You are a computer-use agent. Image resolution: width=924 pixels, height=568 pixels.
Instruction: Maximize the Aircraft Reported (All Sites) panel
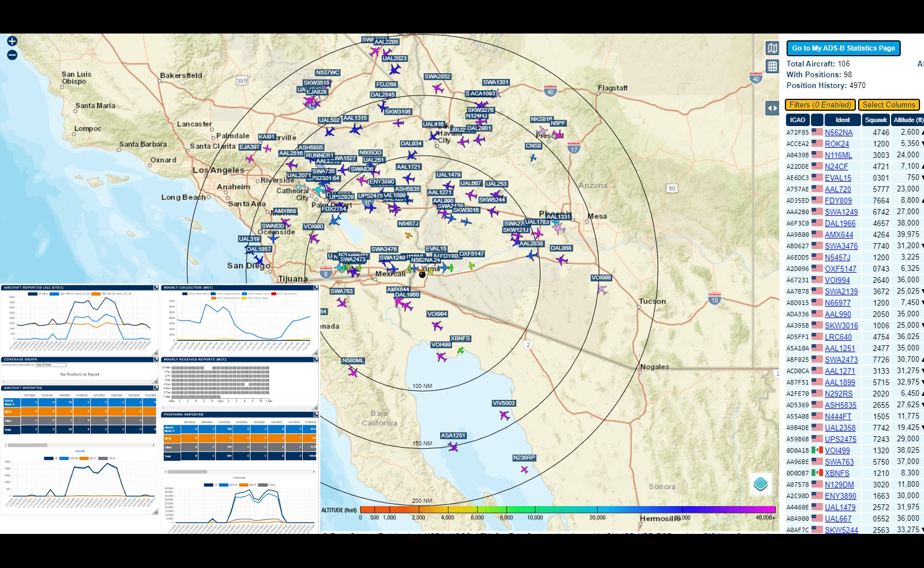coord(156,288)
